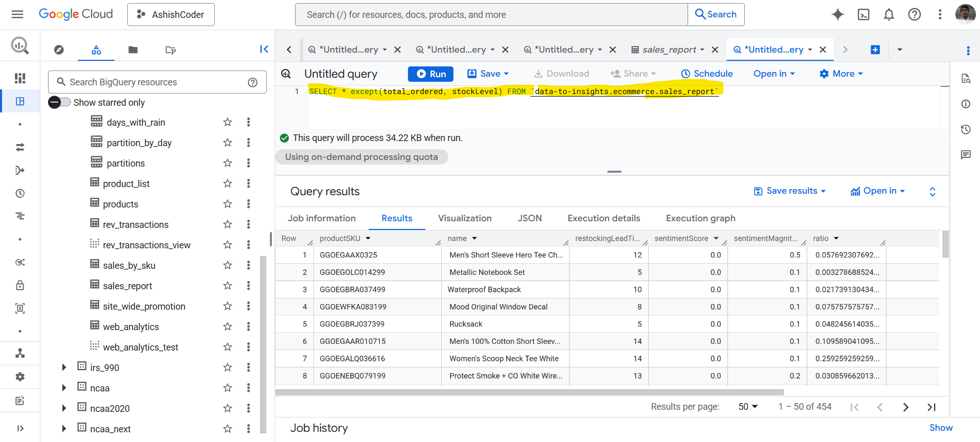Open scheduled queries clock icon in sidebar
The width and height of the screenshot is (980, 442).
pos(20,193)
